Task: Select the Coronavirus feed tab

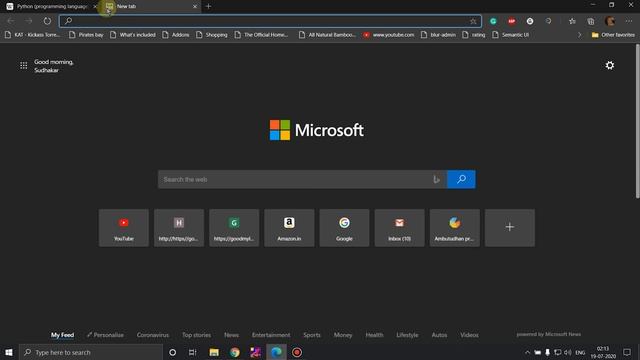Action: pyautogui.click(x=153, y=335)
